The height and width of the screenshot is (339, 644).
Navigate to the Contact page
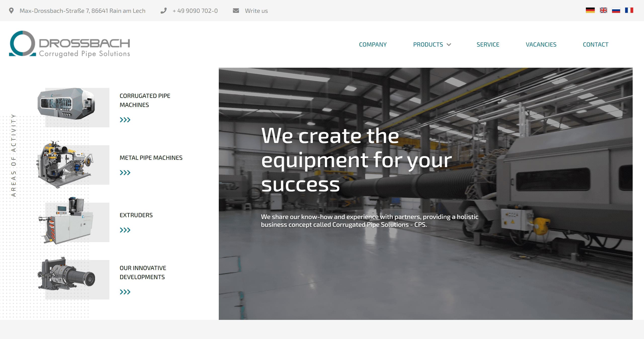(595, 45)
